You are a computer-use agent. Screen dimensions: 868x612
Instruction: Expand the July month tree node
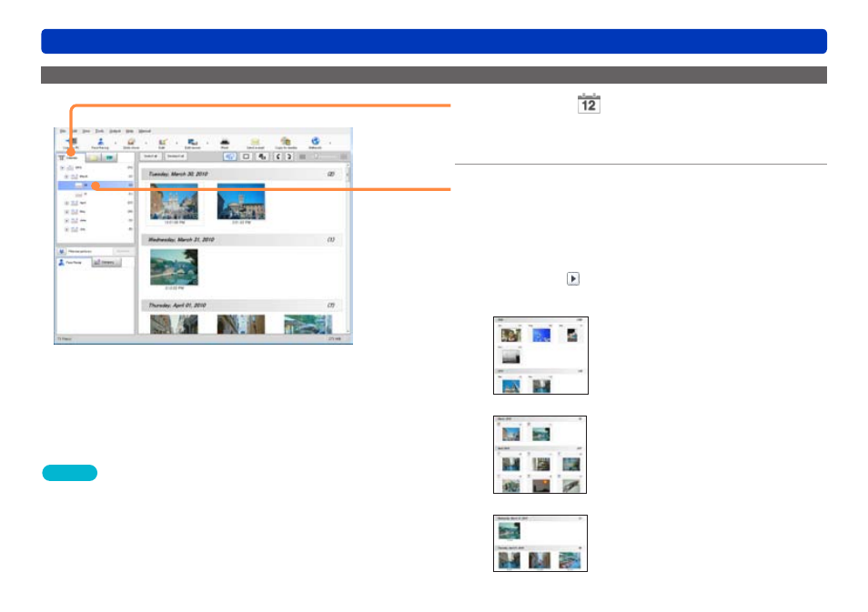[x=66, y=229]
